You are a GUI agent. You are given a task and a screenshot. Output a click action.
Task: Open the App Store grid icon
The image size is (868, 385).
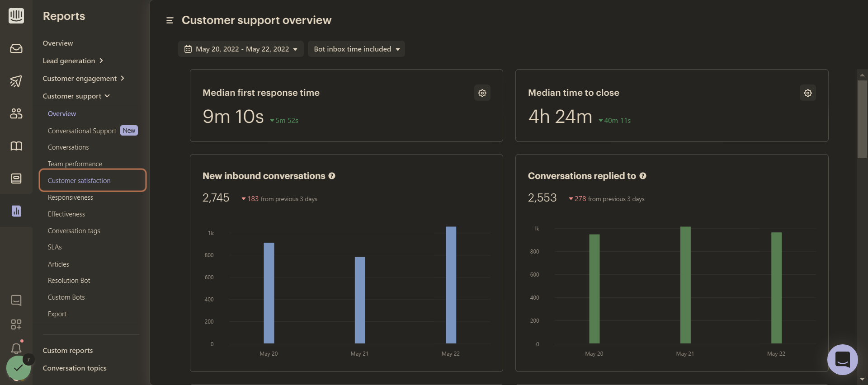pyautogui.click(x=16, y=324)
